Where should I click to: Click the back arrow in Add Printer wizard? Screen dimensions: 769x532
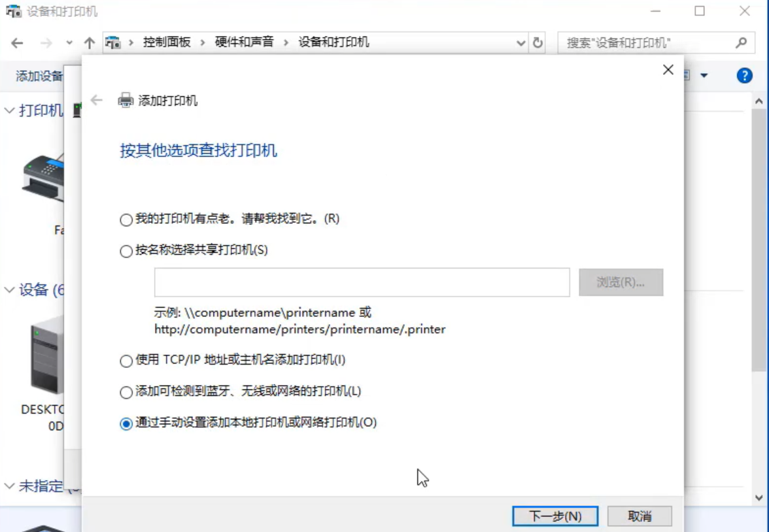tap(97, 101)
